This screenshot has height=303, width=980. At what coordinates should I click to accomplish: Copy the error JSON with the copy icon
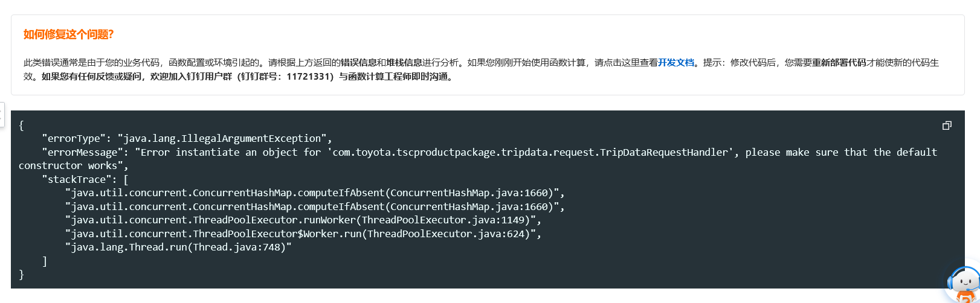947,126
